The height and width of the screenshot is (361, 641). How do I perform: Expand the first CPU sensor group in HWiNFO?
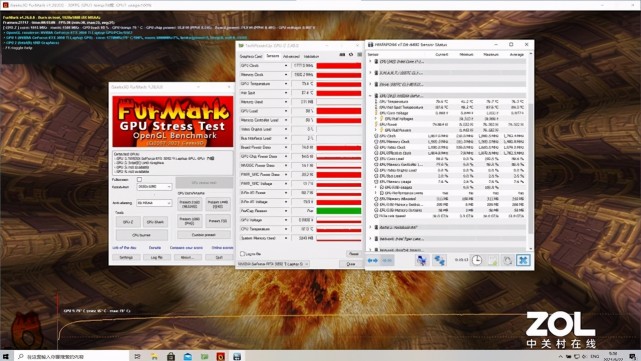370,62
